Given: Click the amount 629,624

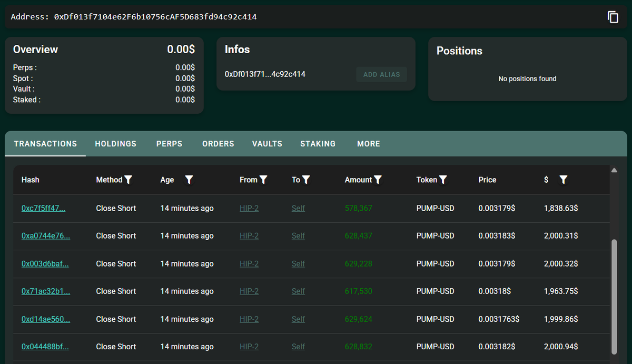Looking at the screenshot, I should coord(358,319).
